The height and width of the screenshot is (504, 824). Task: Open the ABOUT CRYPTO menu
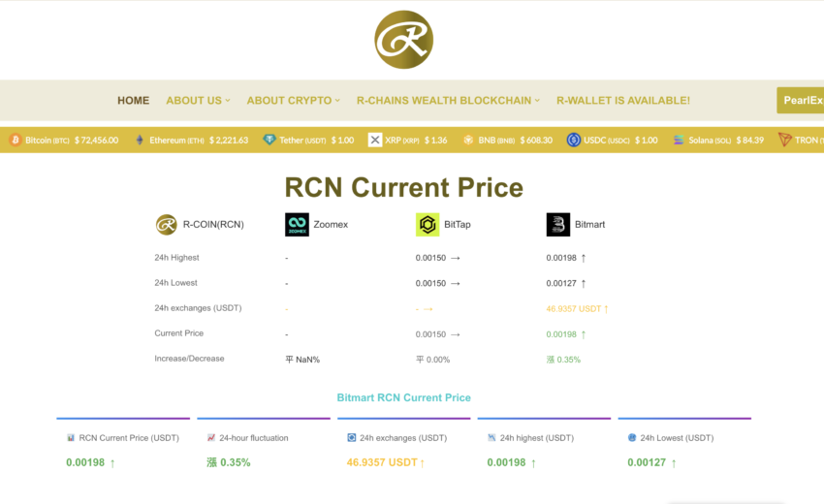pyautogui.click(x=289, y=101)
